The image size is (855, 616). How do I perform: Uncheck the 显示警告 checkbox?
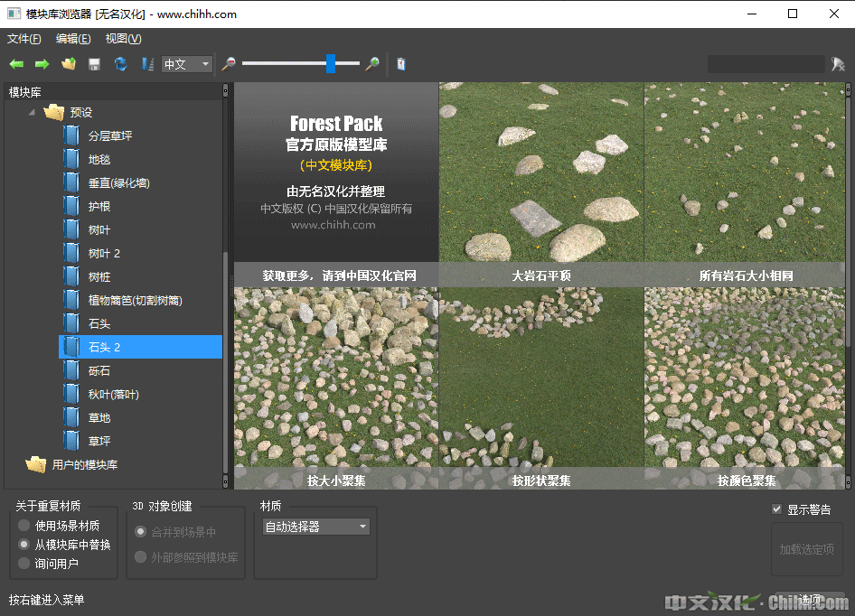pyautogui.click(x=776, y=509)
